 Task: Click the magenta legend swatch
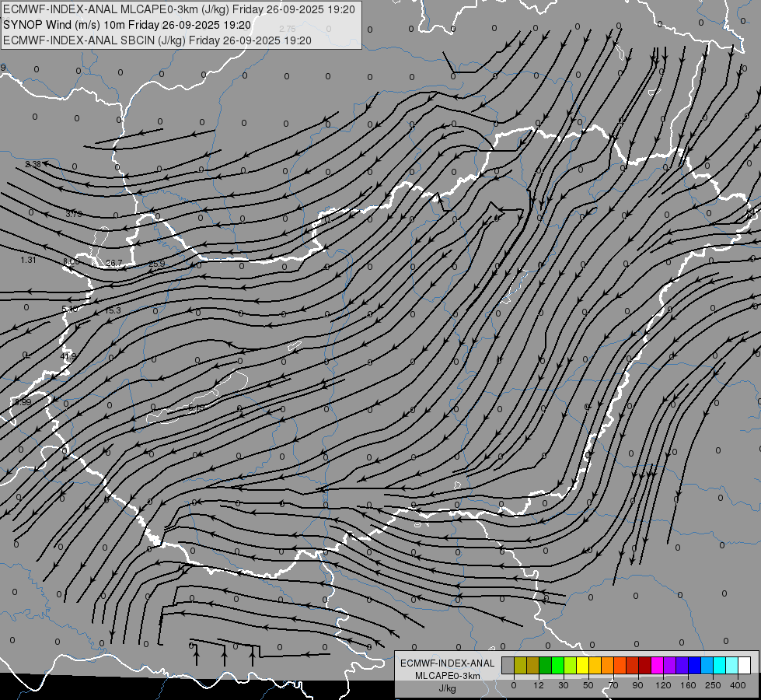tap(657, 665)
